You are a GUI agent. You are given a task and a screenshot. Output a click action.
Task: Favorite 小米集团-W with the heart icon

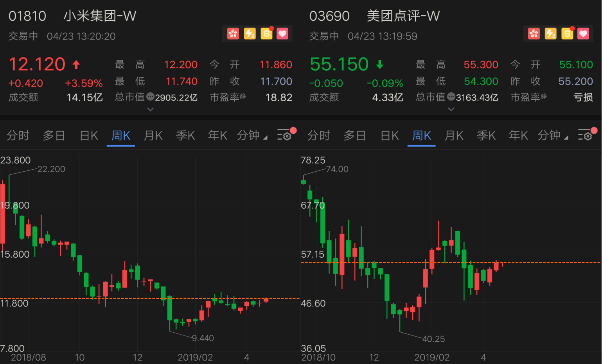pyautogui.click(x=282, y=34)
